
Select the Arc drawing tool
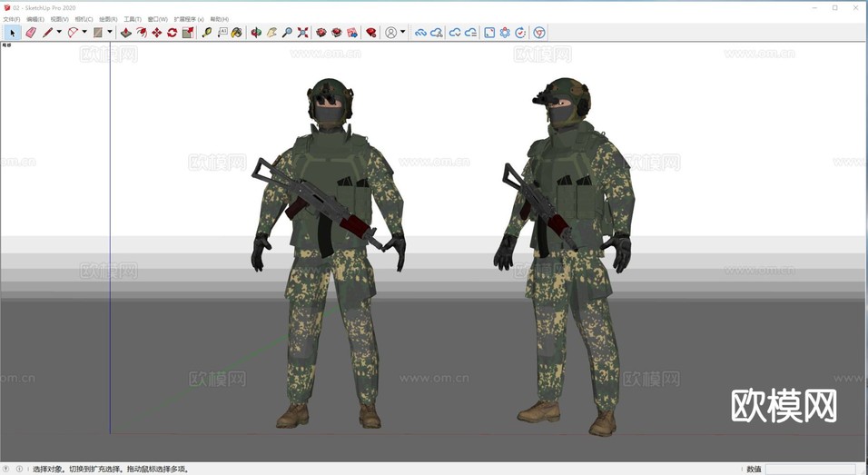click(x=73, y=33)
